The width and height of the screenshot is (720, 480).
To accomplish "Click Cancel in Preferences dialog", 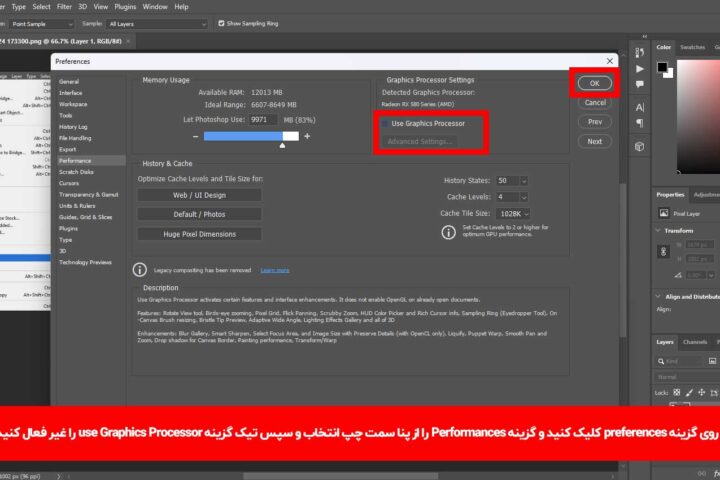I will click(595, 102).
